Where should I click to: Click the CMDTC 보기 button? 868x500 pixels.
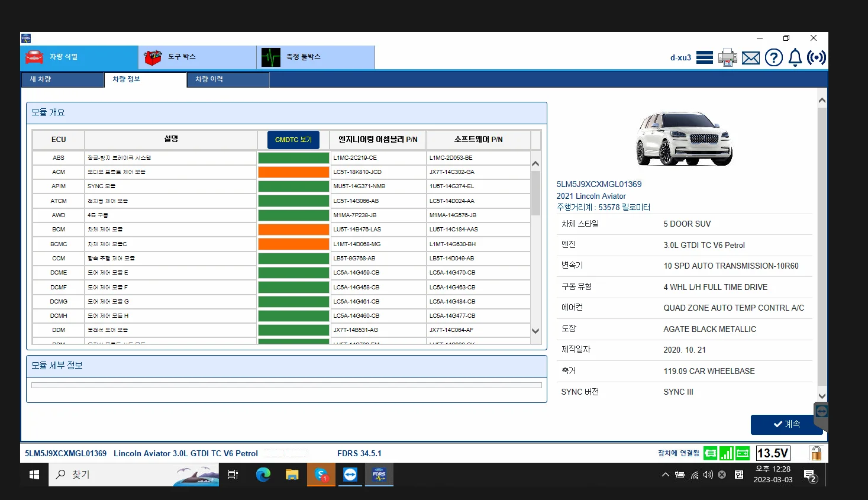(x=293, y=140)
